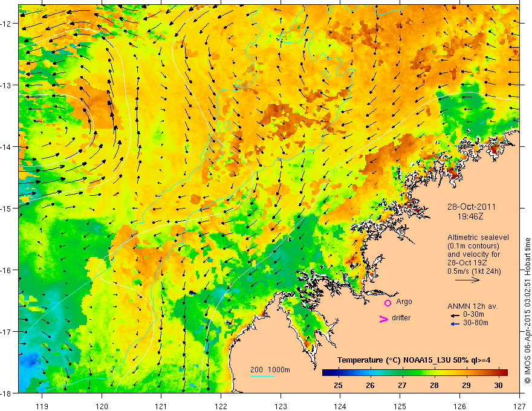Click the temperature color scale bar
Viewport: 532px width, 411px height.
tap(415, 373)
